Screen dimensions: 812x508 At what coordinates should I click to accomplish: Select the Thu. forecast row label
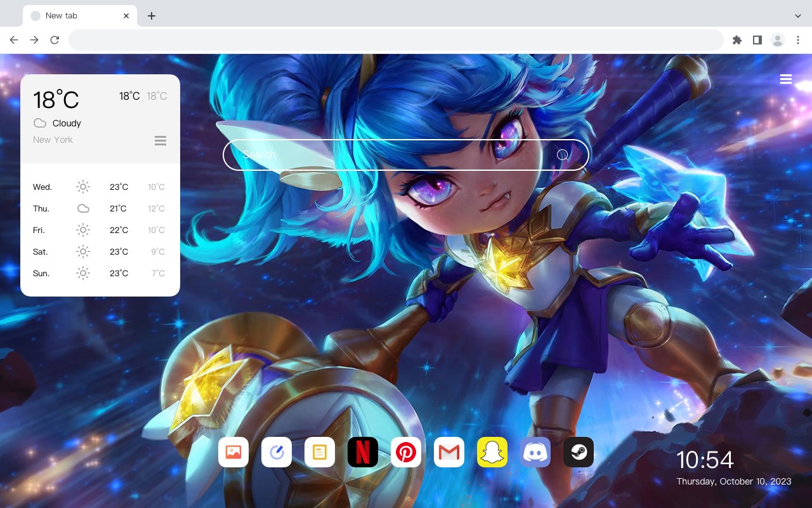(x=41, y=209)
